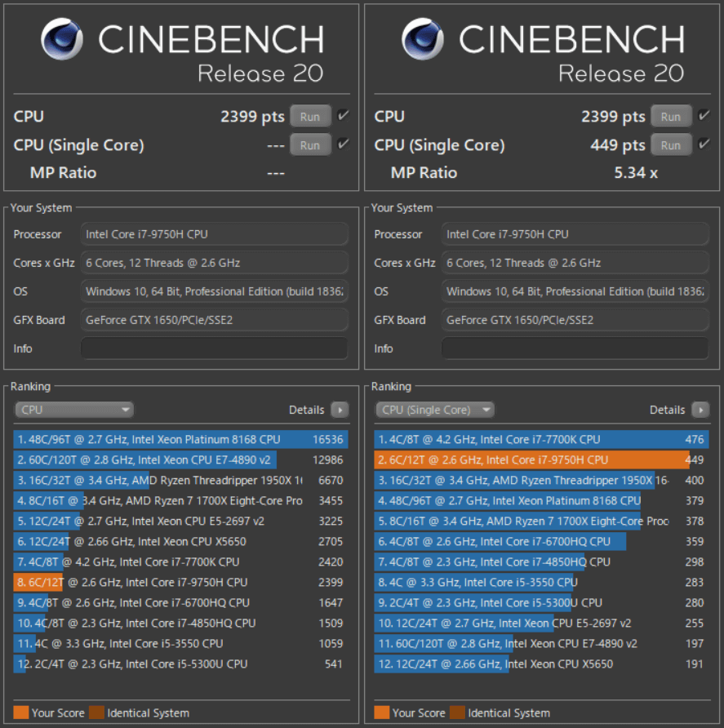Run the CPU test in the left window
The image size is (724, 728).
[x=310, y=117]
